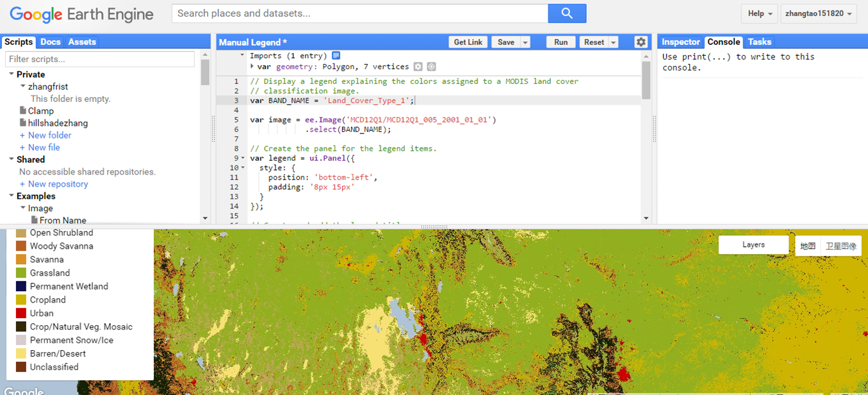The height and width of the screenshot is (395, 868).
Task: Click the Get Link button
Action: [x=468, y=42]
